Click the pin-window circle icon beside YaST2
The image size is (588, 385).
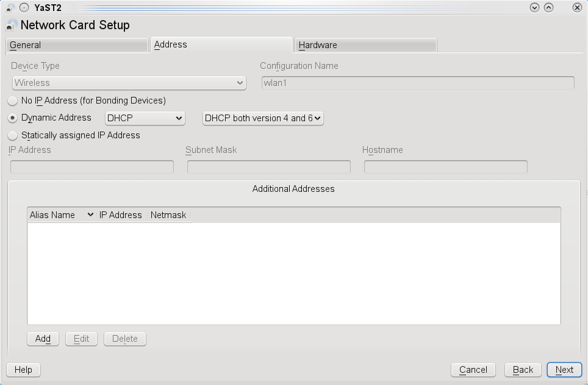coord(24,8)
